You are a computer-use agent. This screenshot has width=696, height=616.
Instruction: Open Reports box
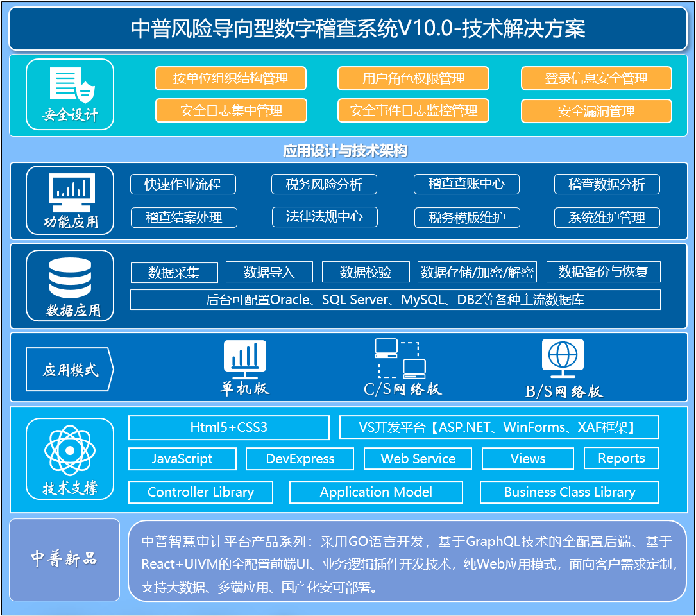pos(622,458)
